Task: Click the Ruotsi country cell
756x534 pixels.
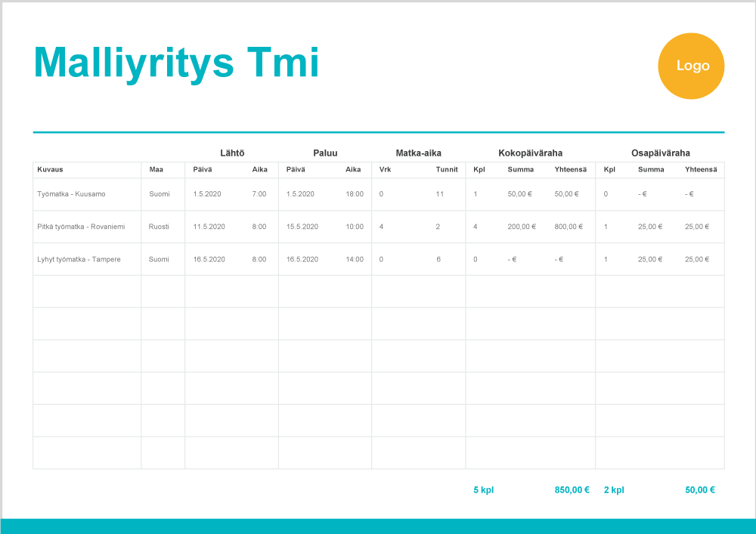Action: point(159,227)
